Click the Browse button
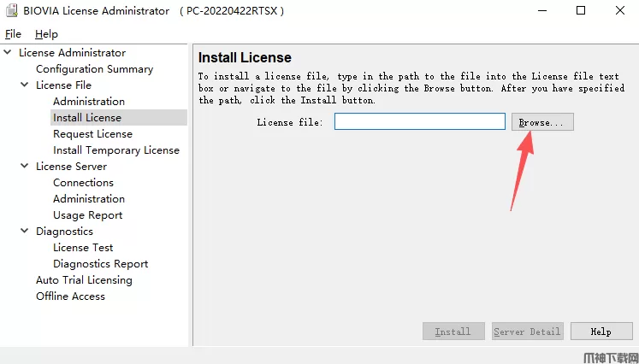Viewport: 639px width, 364px height. pyautogui.click(x=542, y=122)
